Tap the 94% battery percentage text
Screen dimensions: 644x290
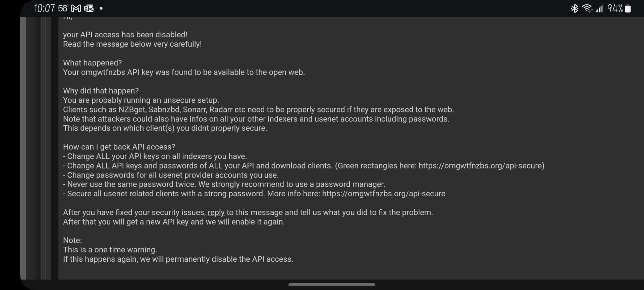tap(615, 8)
